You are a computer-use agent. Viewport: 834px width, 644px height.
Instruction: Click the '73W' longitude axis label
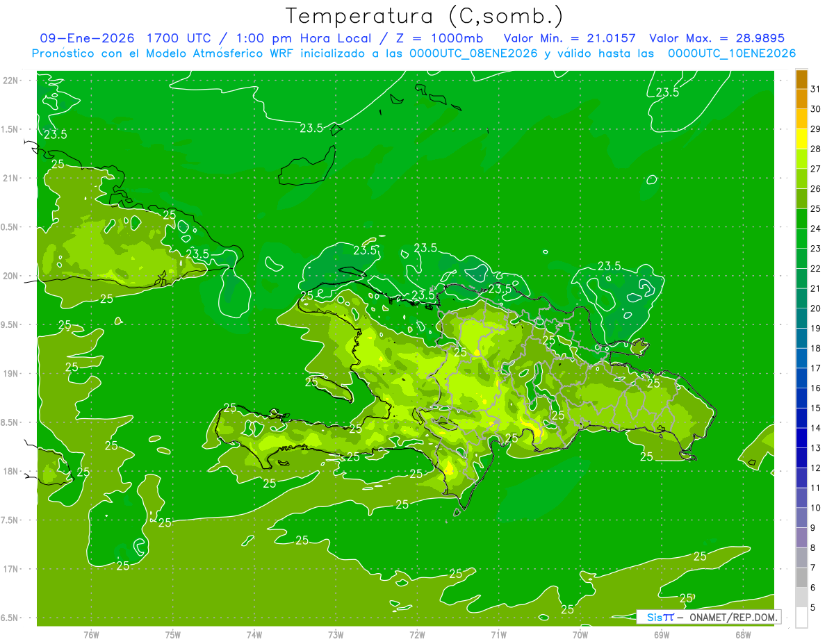pos(336,634)
